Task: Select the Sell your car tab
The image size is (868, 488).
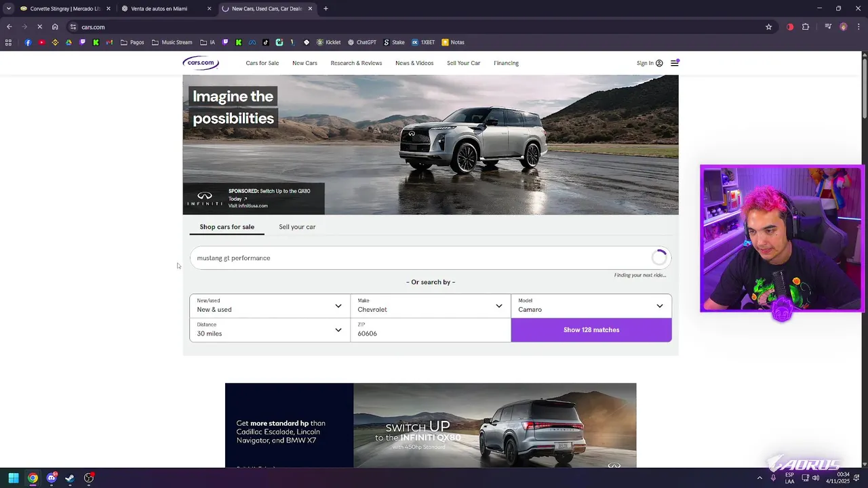Action: click(x=297, y=227)
